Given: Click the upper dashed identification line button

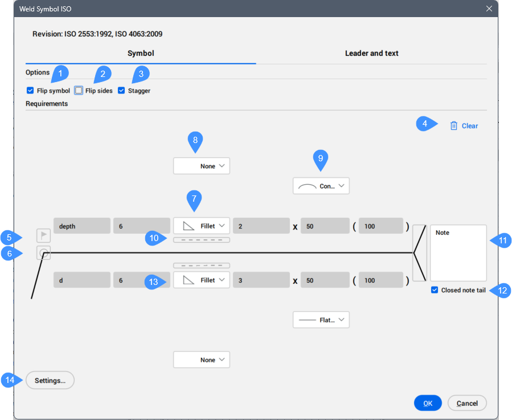Looking at the screenshot, I should pyautogui.click(x=202, y=240).
